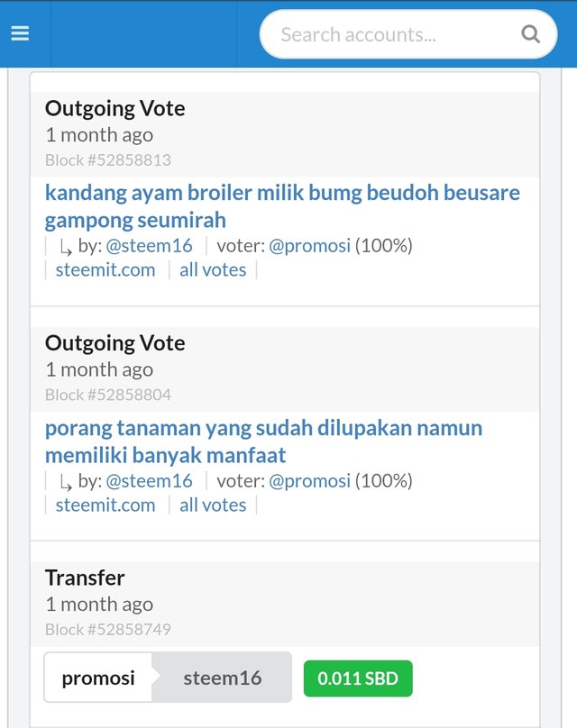Viewport: 577px width, 728px height.
Task: Click steemit.com link in first vote card
Action: tap(105, 270)
